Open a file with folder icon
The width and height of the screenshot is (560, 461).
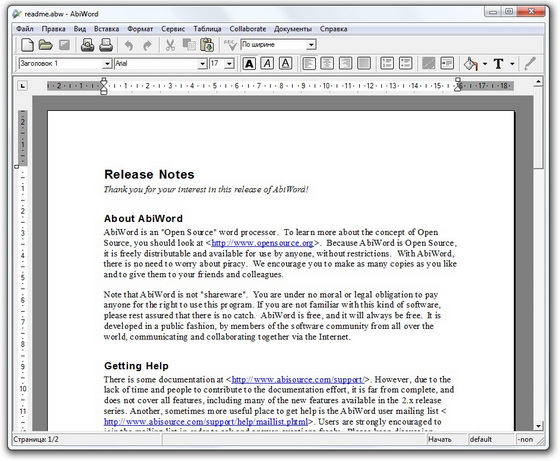(45, 45)
